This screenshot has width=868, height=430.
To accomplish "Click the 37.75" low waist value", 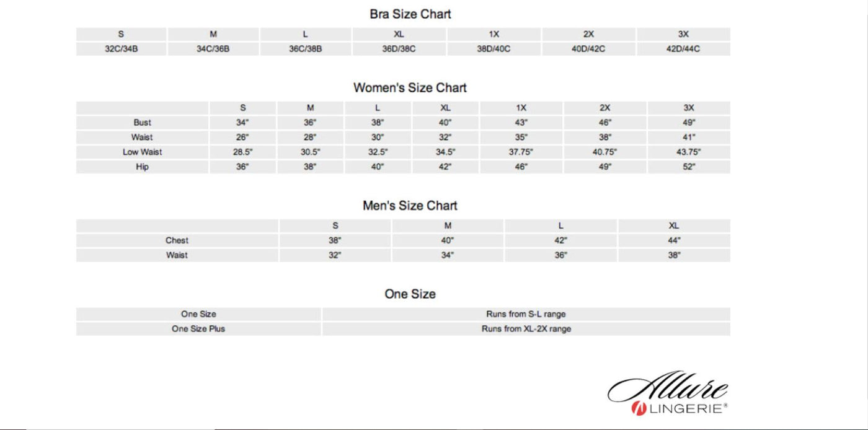I will click(521, 152).
